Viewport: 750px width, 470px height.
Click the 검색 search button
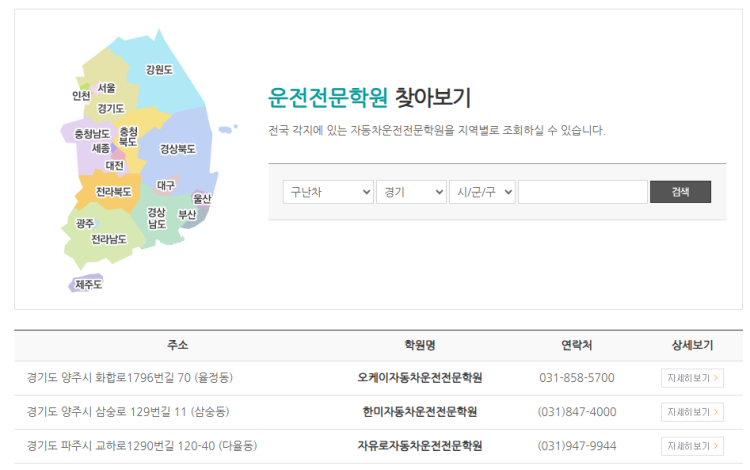[x=680, y=192]
